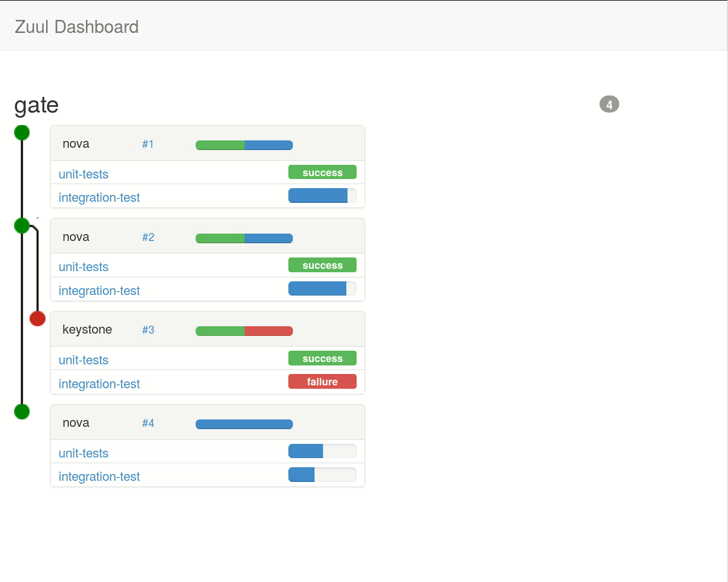Image resolution: width=728 pixels, height=582 pixels.
Task: Click the green status dot beside nova #2
Action: tap(22, 226)
